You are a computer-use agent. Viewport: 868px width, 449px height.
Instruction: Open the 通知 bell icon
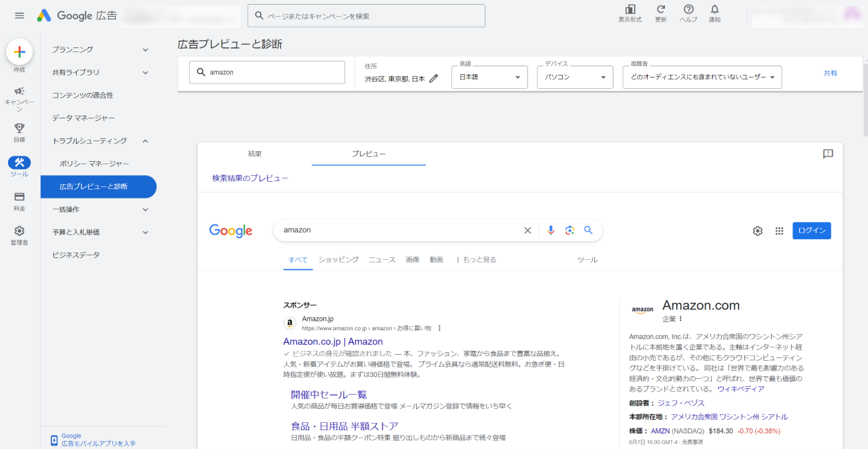714,9
